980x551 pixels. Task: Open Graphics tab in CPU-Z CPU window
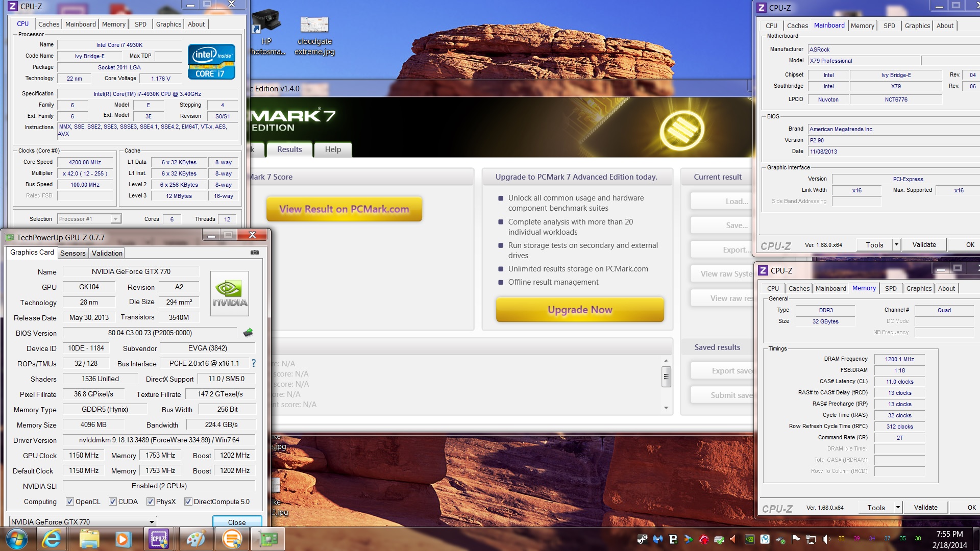tap(168, 24)
